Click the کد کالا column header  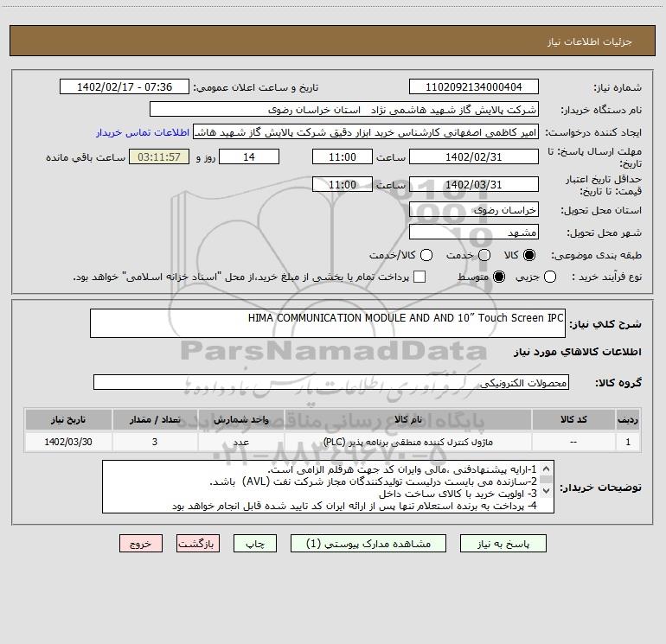[x=573, y=419]
